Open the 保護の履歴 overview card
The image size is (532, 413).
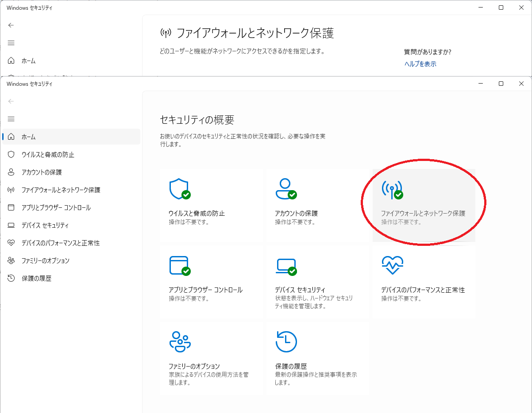317,358
